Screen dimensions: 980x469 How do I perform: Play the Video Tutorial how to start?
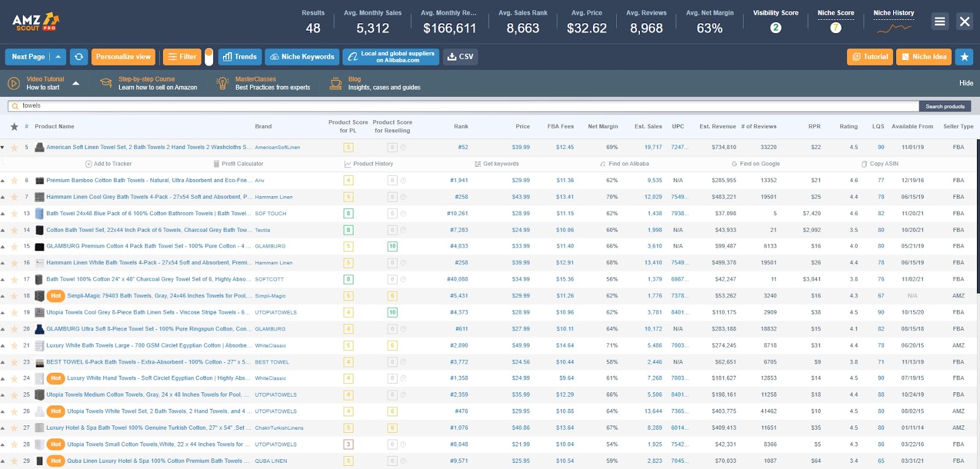click(13, 83)
